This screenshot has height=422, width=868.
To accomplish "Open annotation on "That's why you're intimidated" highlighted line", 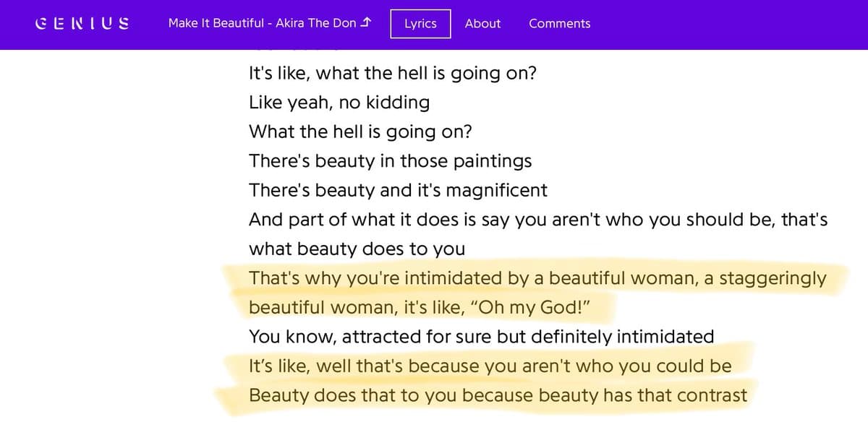I will (x=434, y=278).
